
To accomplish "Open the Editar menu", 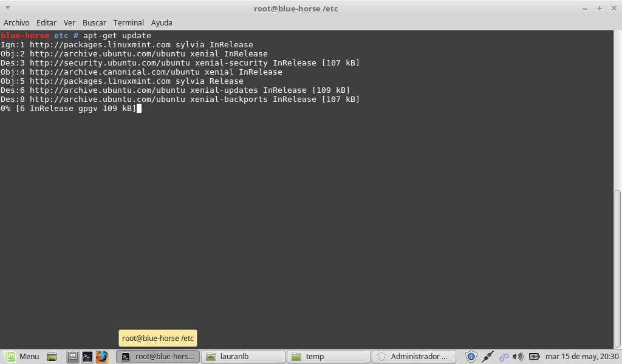I will click(x=46, y=22).
